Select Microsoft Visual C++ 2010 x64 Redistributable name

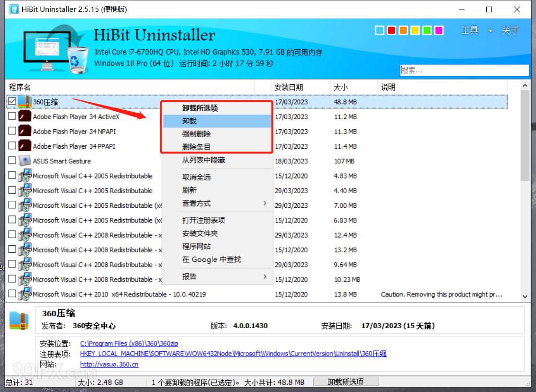[x=119, y=294]
